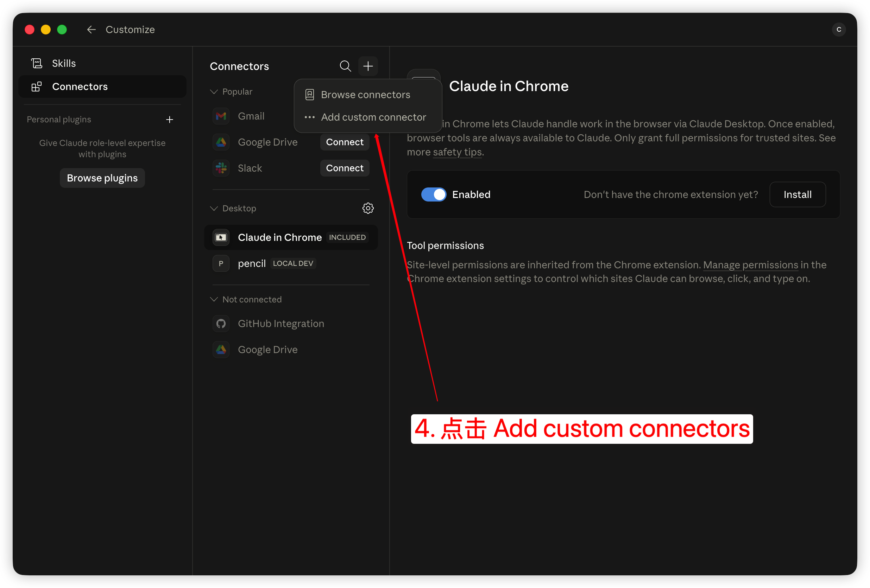Image resolution: width=870 pixels, height=588 pixels.
Task: Click the back arrow next to Customize
Action: (x=92, y=30)
